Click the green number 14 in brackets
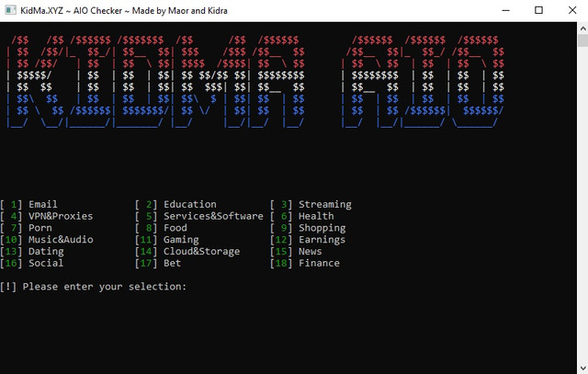This screenshot has height=374, width=588. 146,252
